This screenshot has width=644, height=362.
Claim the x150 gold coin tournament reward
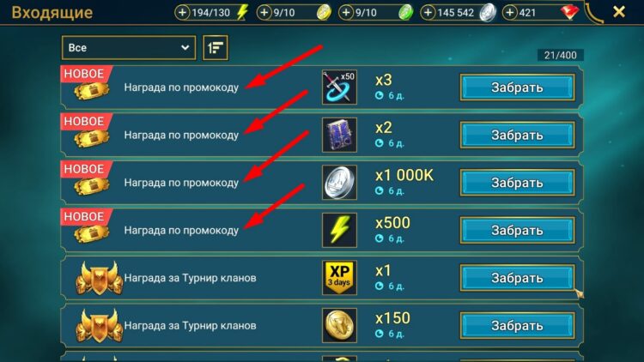click(x=517, y=325)
